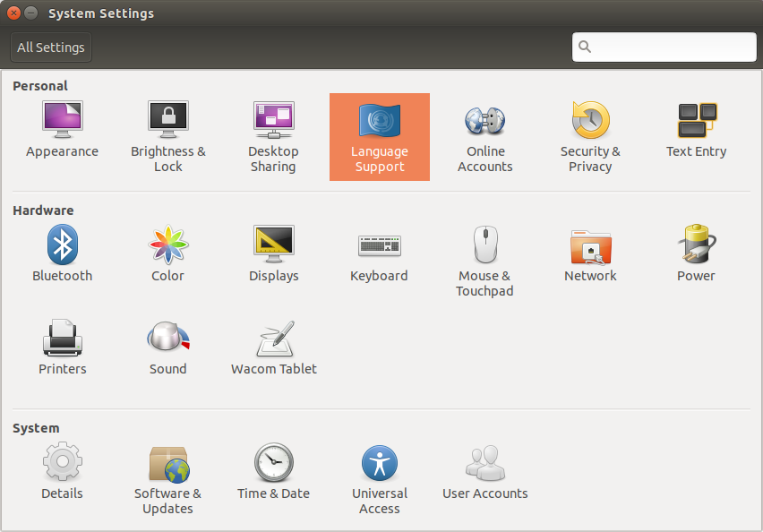Open the Sound settings
The height and width of the screenshot is (532, 763).
[x=167, y=347]
